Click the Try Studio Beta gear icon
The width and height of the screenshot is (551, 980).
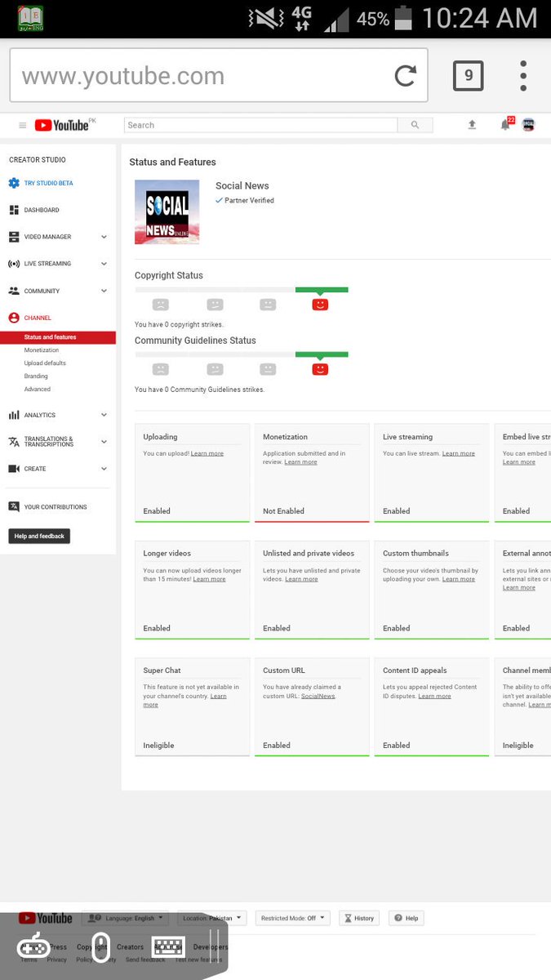tap(14, 183)
